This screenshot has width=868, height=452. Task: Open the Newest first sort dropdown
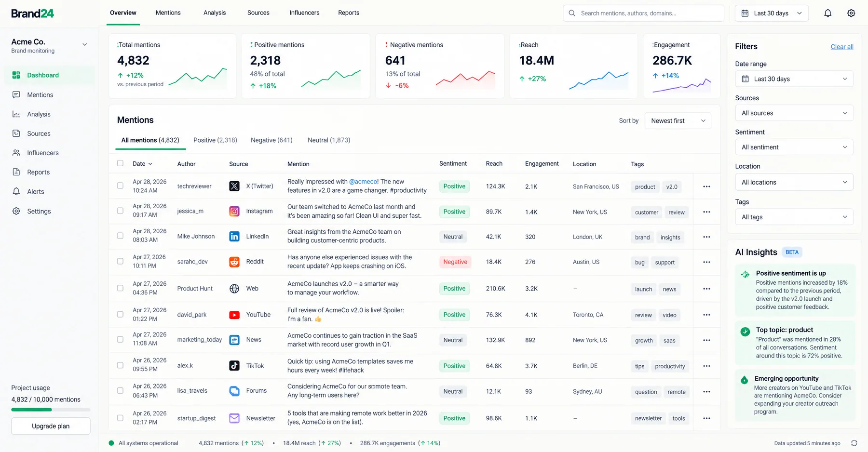(678, 120)
